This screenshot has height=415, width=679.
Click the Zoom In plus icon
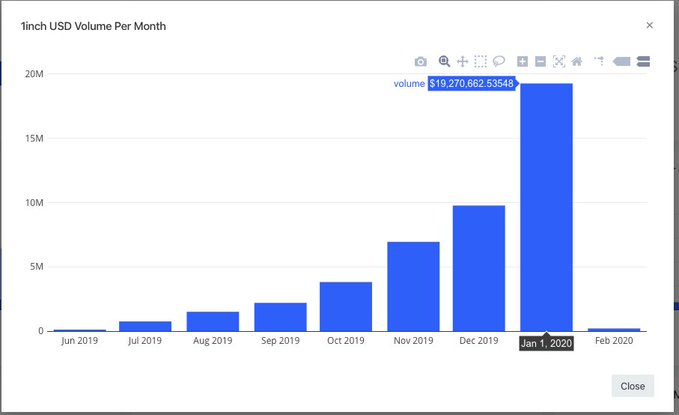pyautogui.click(x=522, y=62)
